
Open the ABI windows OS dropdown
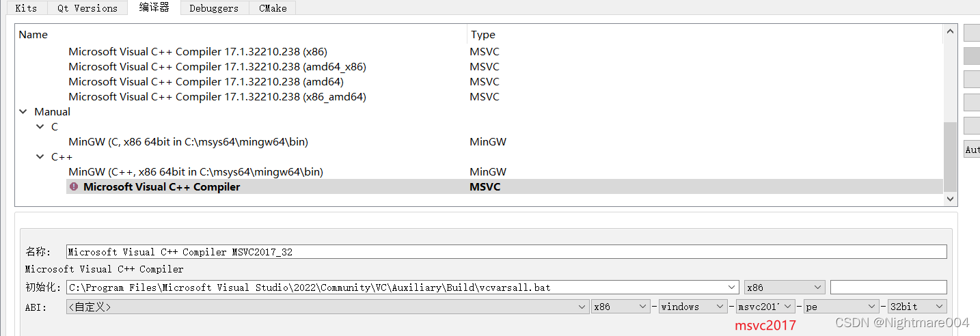[692, 307]
